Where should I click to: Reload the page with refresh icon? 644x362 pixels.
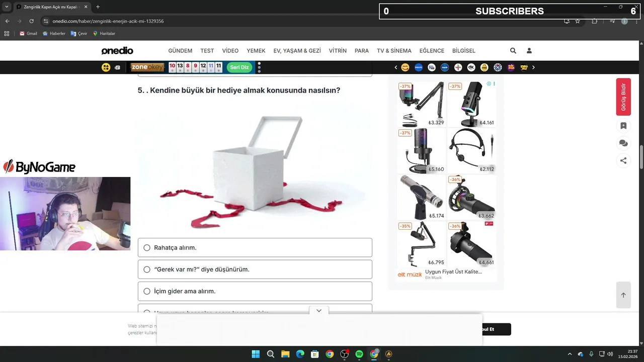(x=32, y=21)
